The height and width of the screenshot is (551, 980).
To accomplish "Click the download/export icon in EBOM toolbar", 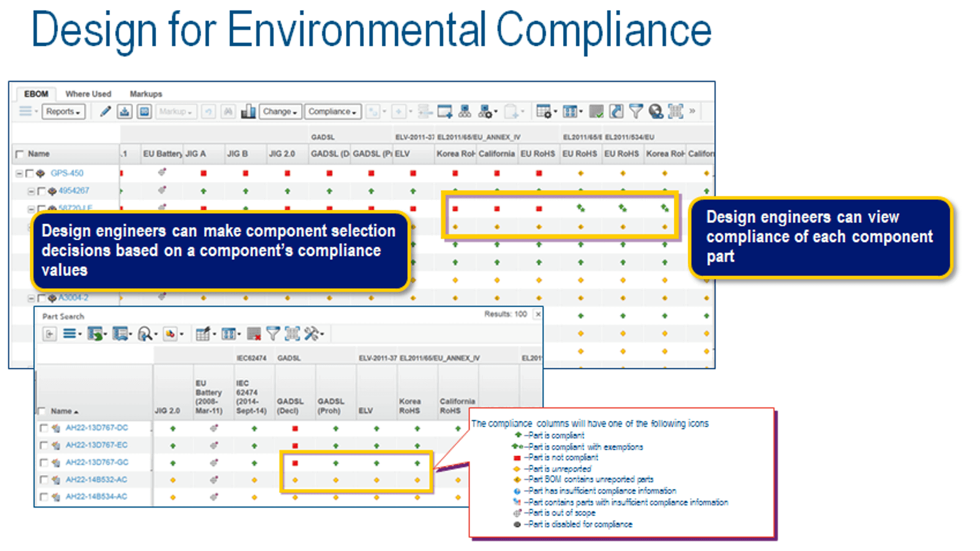I will tap(125, 111).
